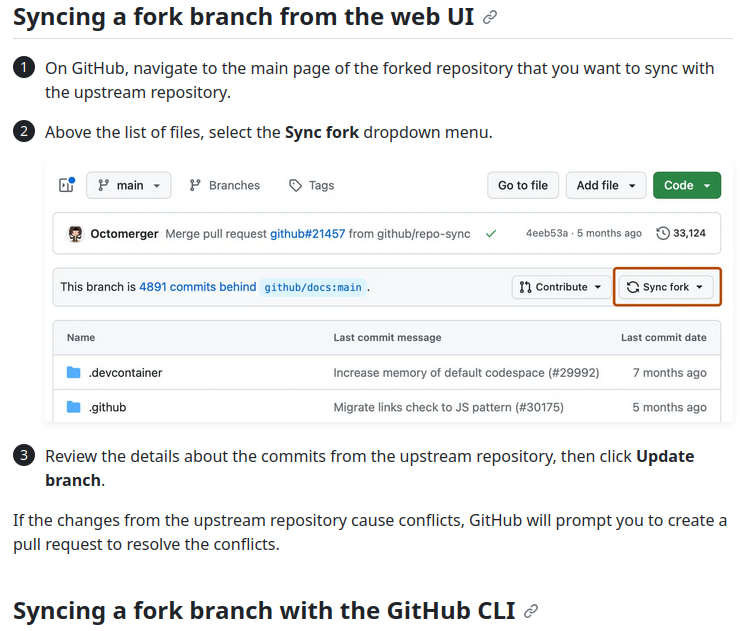Click the anchor link icon beside the GitHub CLI heading

[x=531, y=611]
